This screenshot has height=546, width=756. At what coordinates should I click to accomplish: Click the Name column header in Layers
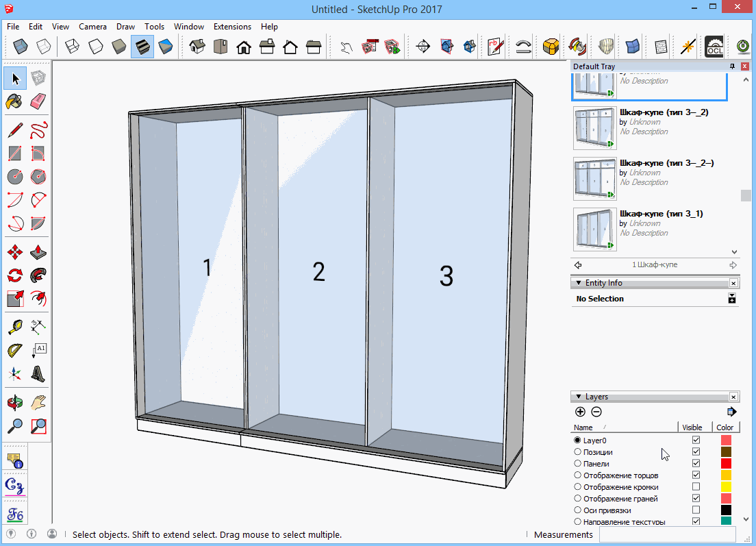pos(583,427)
